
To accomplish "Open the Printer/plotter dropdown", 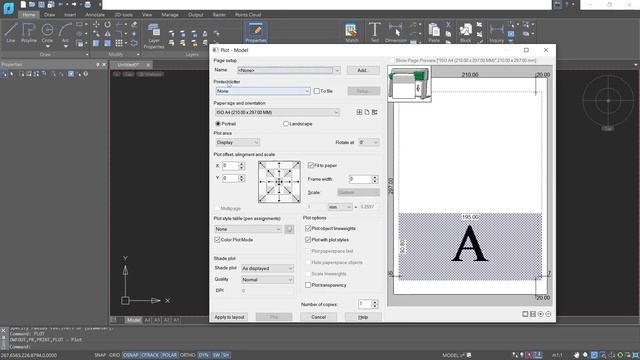I will point(263,91).
